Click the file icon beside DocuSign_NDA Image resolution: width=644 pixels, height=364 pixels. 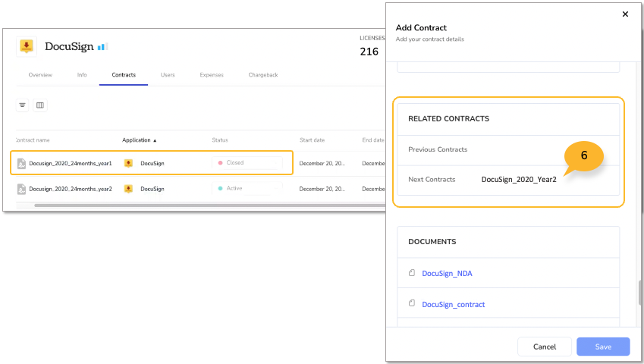tap(412, 273)
